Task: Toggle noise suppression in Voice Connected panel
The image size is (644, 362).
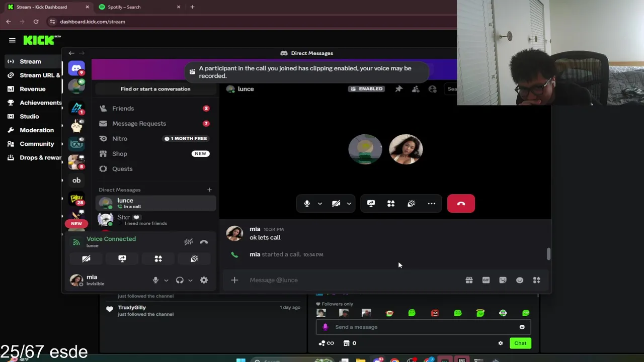Action: (x=188, y=242)
